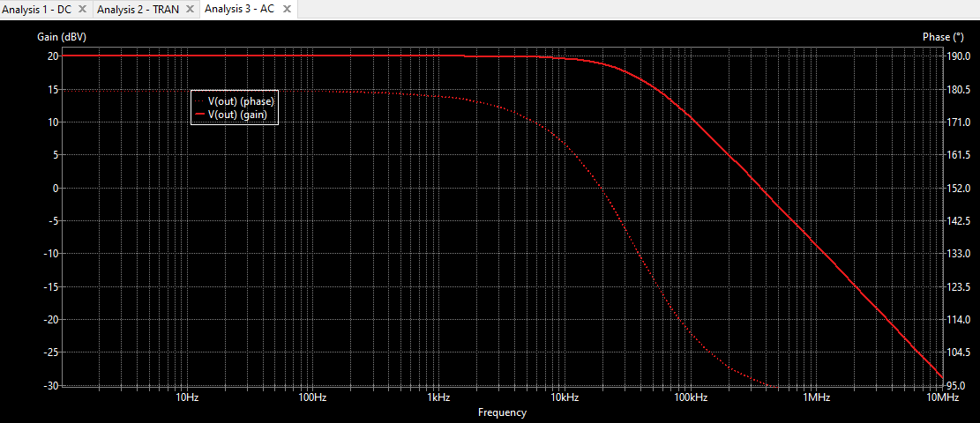The height and width of the screenshot is (423, 980).
Task: Click the 190.0 tick on phase axis
Action: tap(959, 56)
